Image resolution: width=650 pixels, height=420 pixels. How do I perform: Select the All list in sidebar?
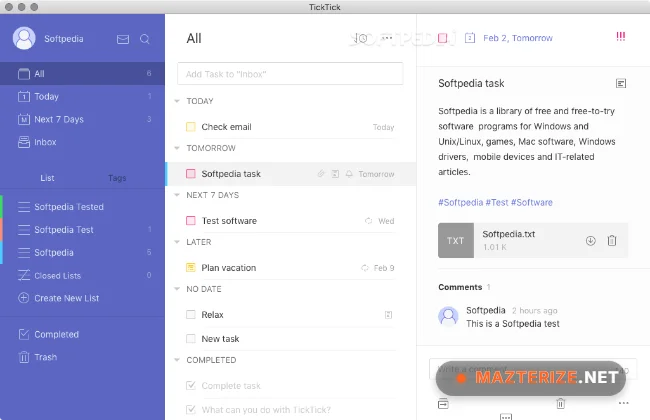point(82,74)
